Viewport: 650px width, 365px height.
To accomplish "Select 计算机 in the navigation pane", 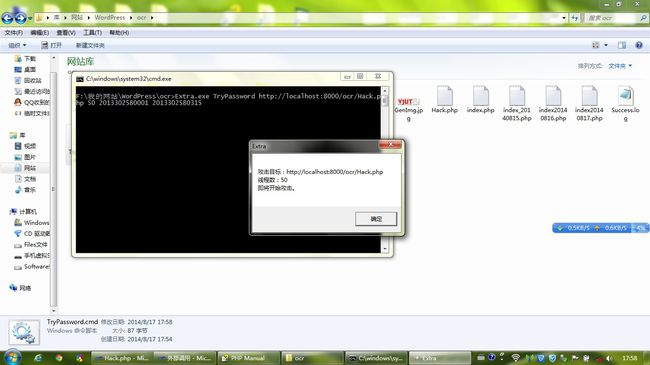I will coord(23,212).
